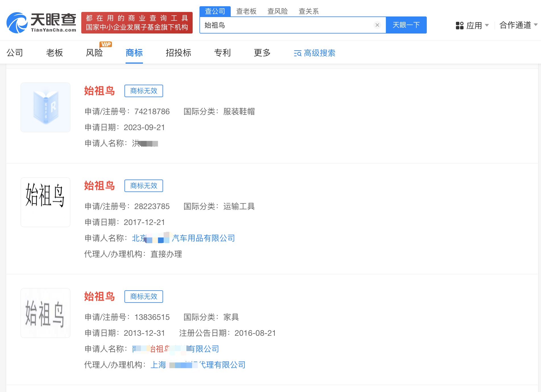The width and height of the screenshot is (541, 392).
Task: Open applicant company link on the 13836515 entry
Action: [176, 349]
